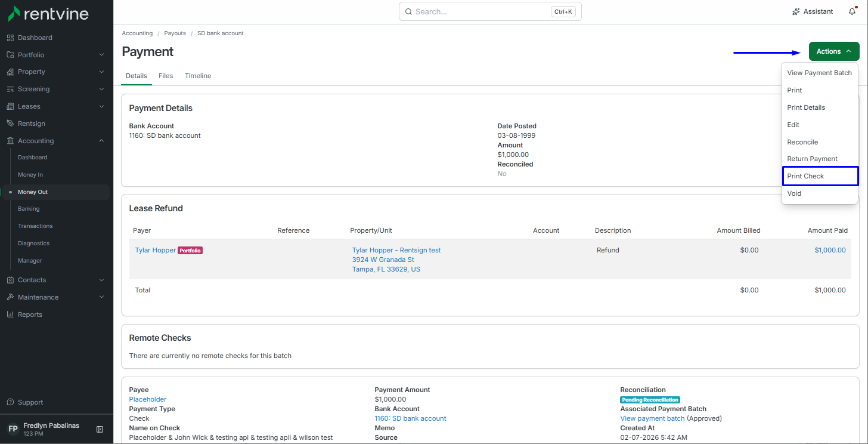Select Print Check in Actions menu
Image resolution: width=868 pixels, height=444 pixels.
tap(820, 176)
